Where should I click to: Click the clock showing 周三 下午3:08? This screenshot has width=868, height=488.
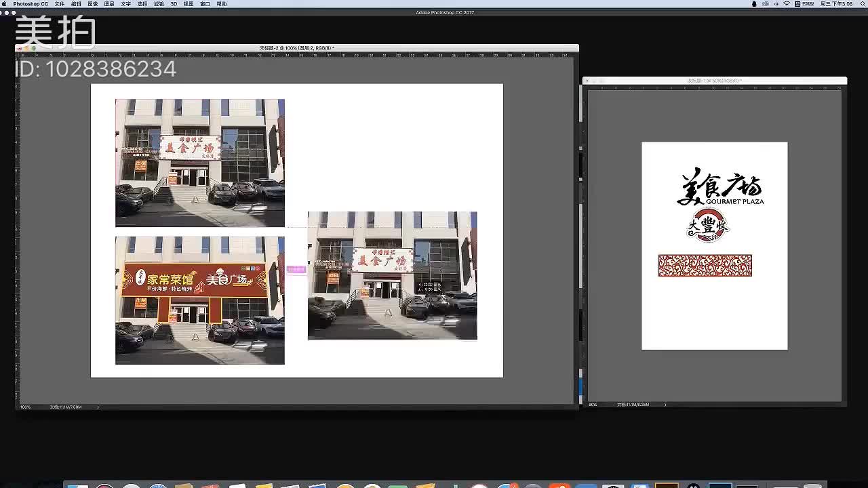pyautogui.click(x=836, y=4)
